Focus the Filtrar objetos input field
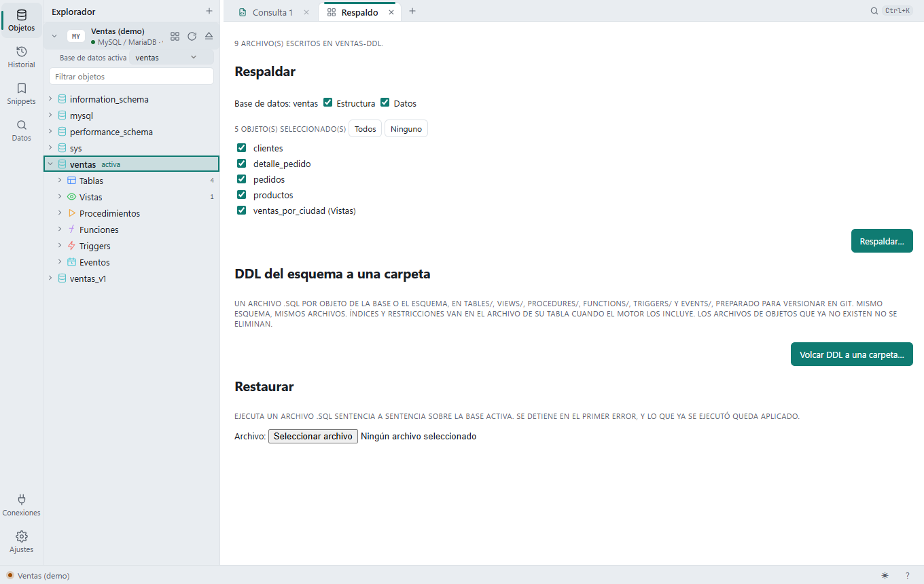Image resolution: width=924 pixels, height=584 pixels. (x=132, y=76)
